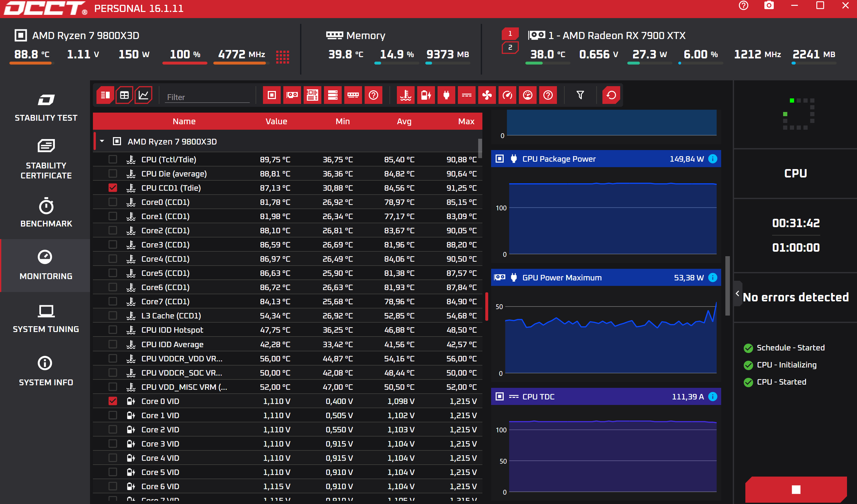This screenshot has width=857, height=504.
Task: Collapse the AMD Ryzen 7 9800X3D sensor group
Action: (x=102, y=141)
